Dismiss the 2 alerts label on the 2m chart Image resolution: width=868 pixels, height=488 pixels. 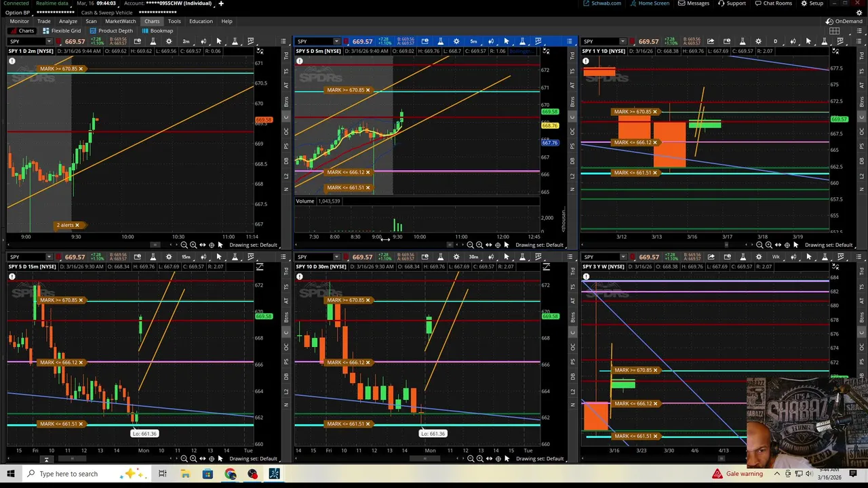point(77,225)
